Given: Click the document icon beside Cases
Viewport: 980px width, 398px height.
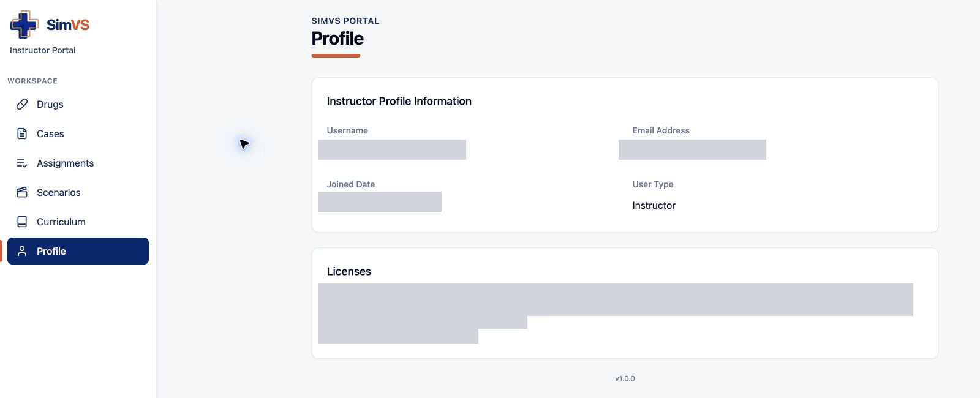Looking at the screenshot, I should (22, 133).
